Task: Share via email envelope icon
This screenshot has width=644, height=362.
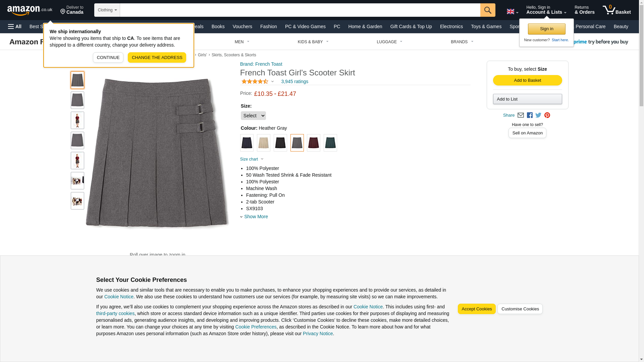Action: click(x=521, y=115)
